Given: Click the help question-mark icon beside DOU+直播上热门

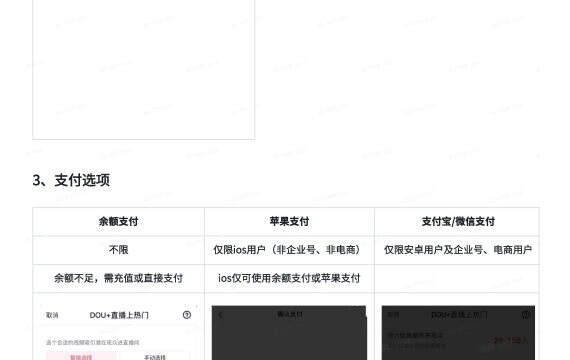Looking at the screenshot, I should (187, 315).
